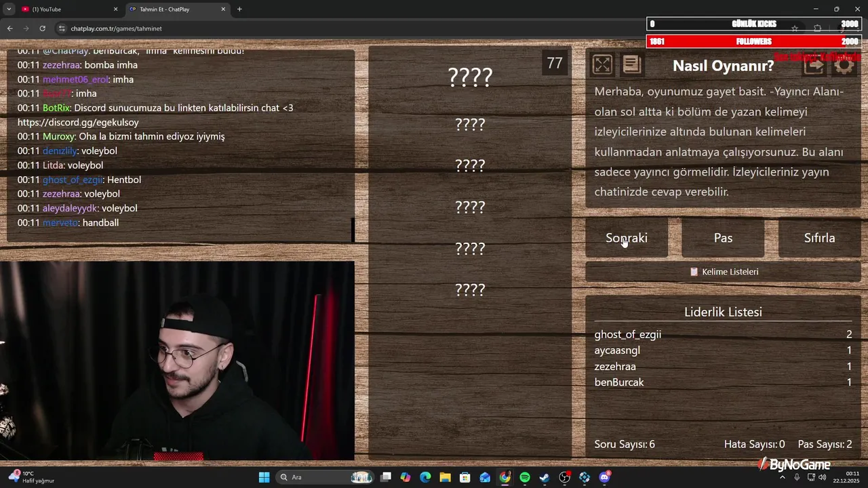Open the Windows Start menu
Screen dimensions: 868x488
pos(264,477)
